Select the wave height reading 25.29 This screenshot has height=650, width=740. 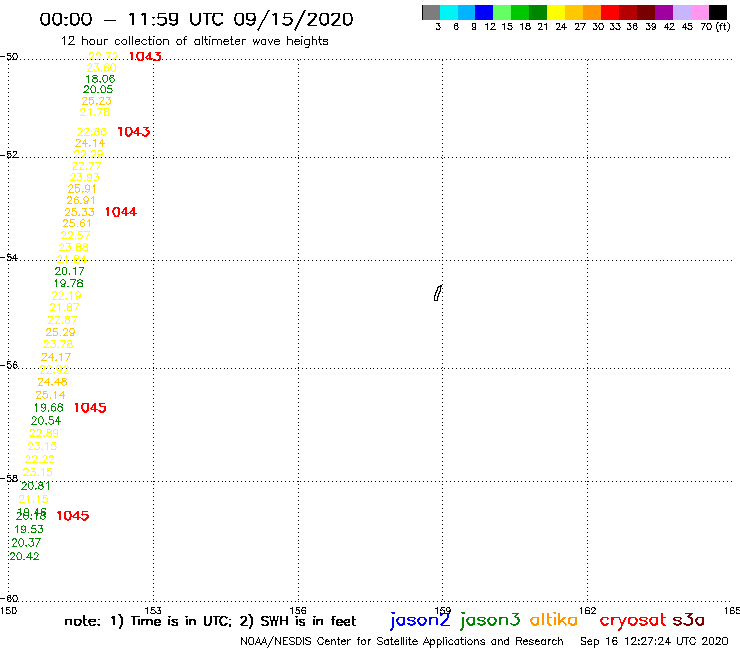point(60,332)
